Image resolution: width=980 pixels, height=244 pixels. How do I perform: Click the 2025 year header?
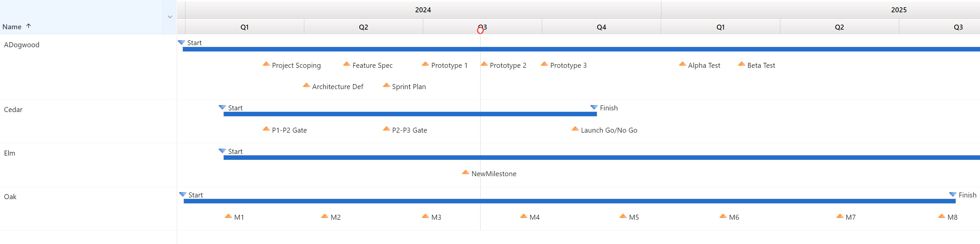coord(899,10)
